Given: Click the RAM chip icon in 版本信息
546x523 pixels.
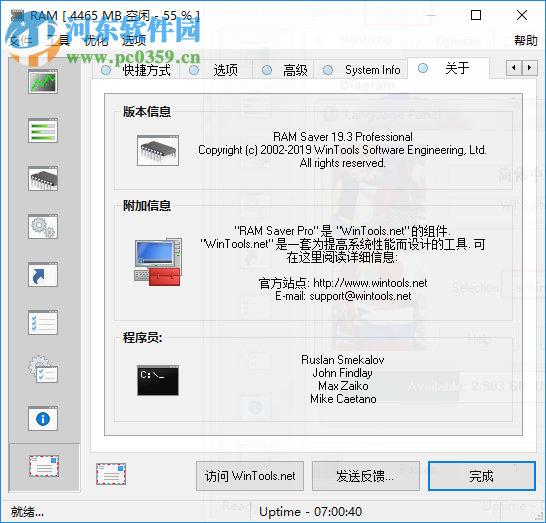Looking at the screenshot, I should (158, 150).
